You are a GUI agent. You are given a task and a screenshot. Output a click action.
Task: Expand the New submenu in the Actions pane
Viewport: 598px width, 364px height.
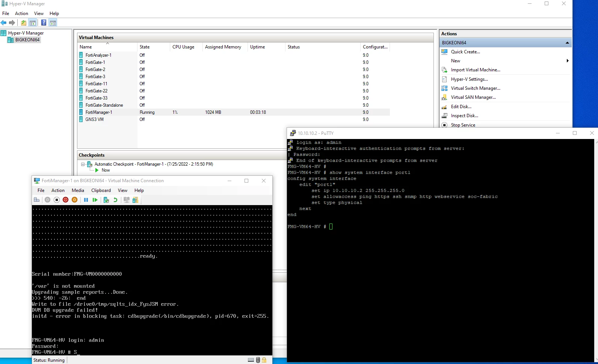point(567,61)
